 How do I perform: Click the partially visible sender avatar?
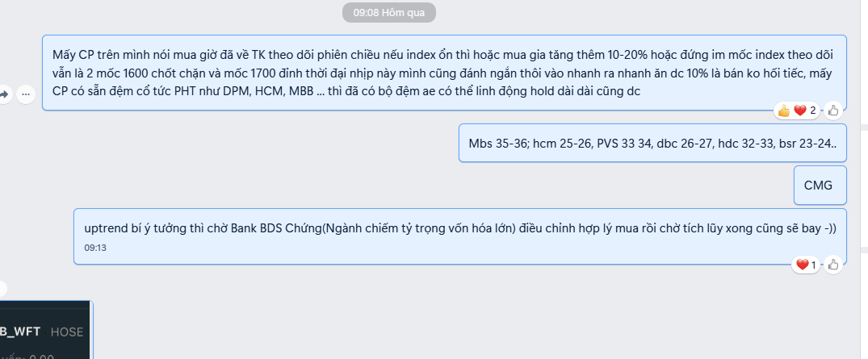tap(2, 288)
